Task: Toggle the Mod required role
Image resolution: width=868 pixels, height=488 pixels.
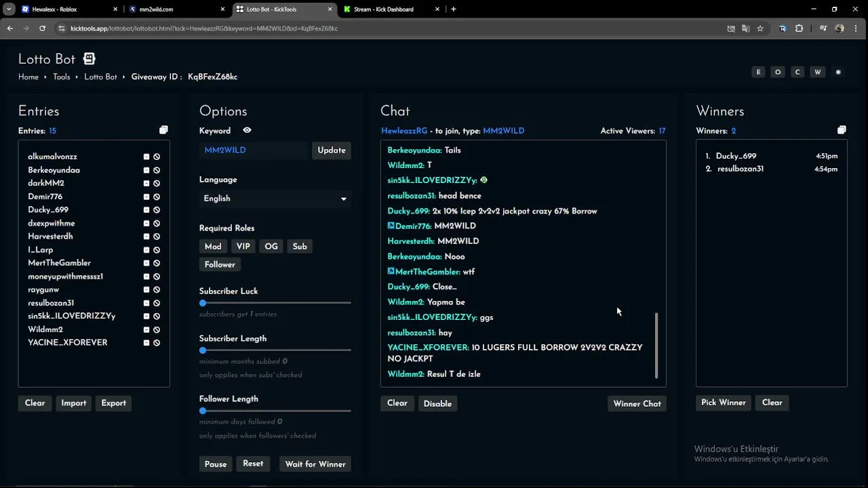Action: pos(213,246)
